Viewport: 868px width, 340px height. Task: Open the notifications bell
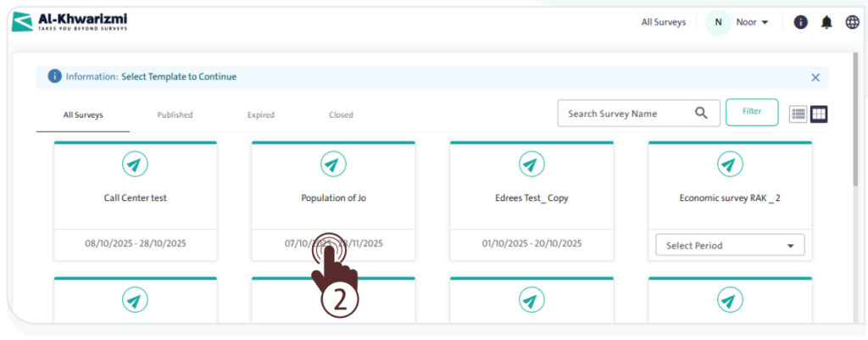826,23
